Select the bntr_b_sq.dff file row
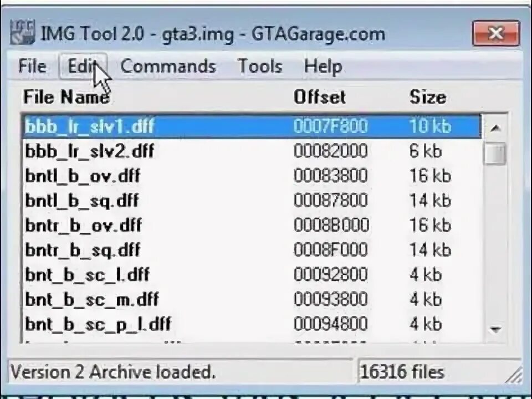 tap(252, 250)
